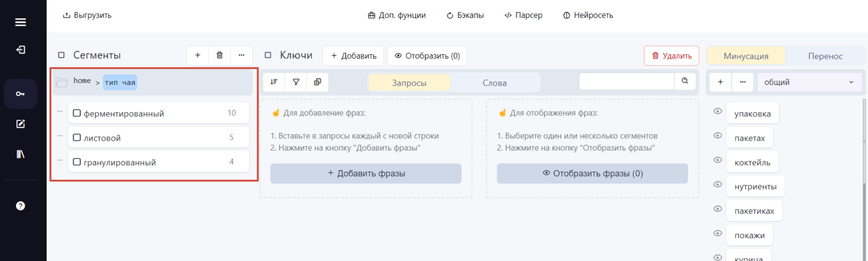
Task: Click the logout arrow icon in sidebar
Action: 20,50
